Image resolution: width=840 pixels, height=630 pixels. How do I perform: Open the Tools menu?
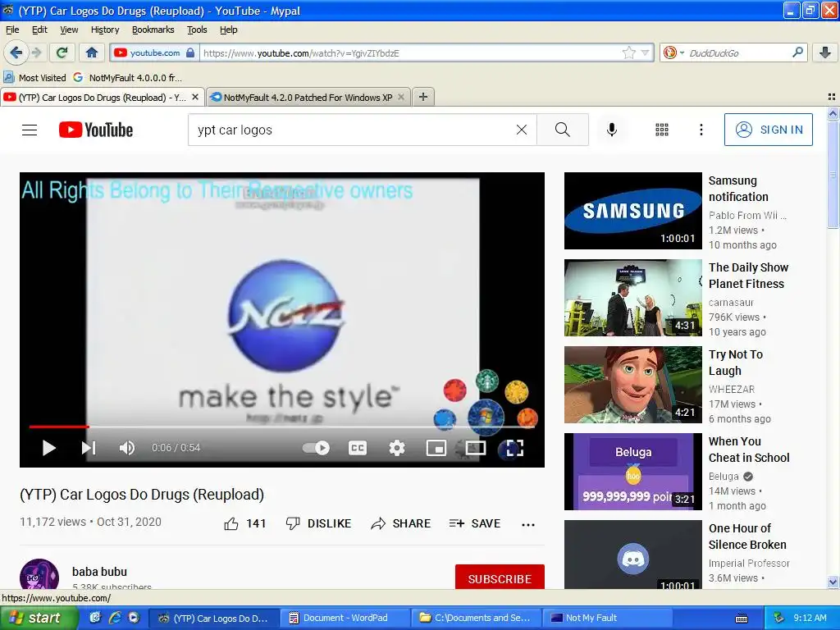[x=197, y=30]
